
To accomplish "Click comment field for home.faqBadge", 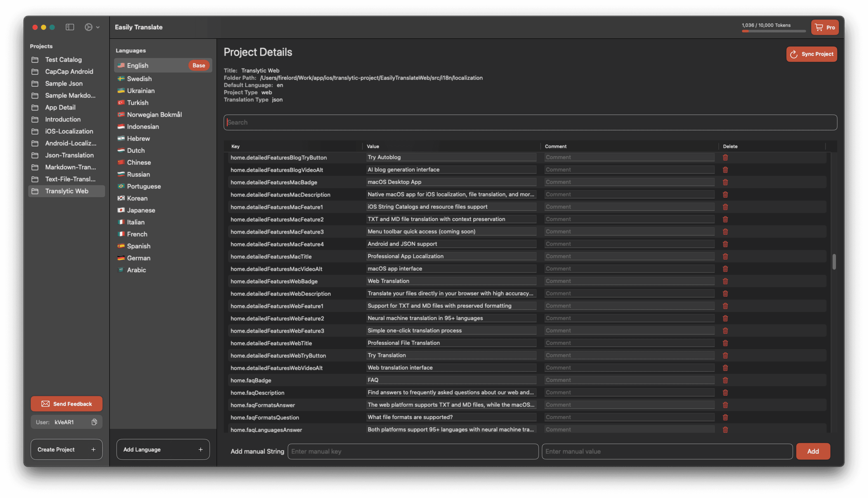I will click(629, 380).
